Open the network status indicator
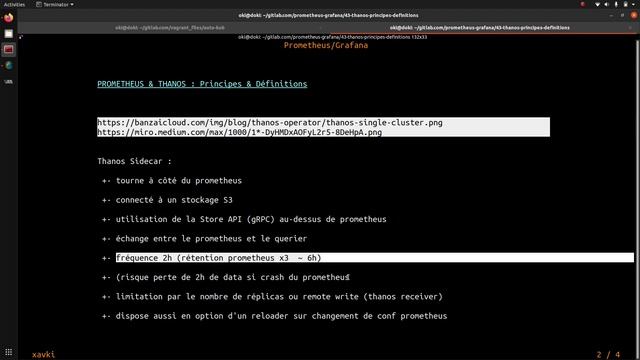Viewport: 640px width, 360px height. (x=598, y=4)
